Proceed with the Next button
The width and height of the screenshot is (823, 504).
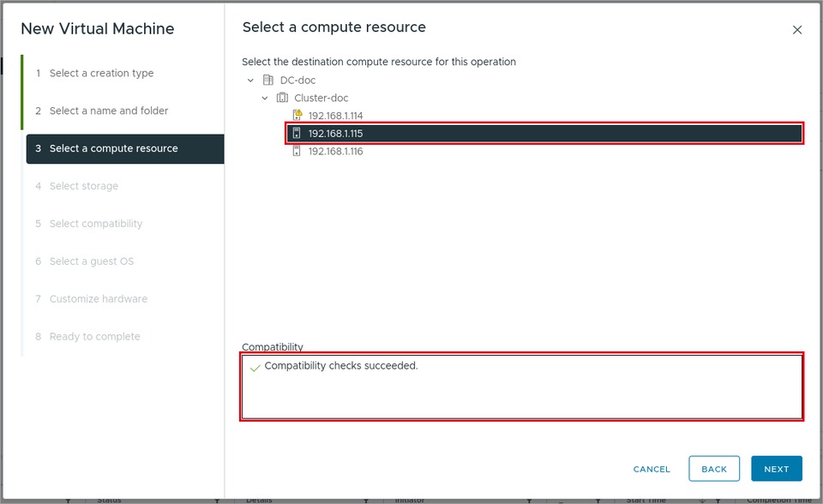777,469
